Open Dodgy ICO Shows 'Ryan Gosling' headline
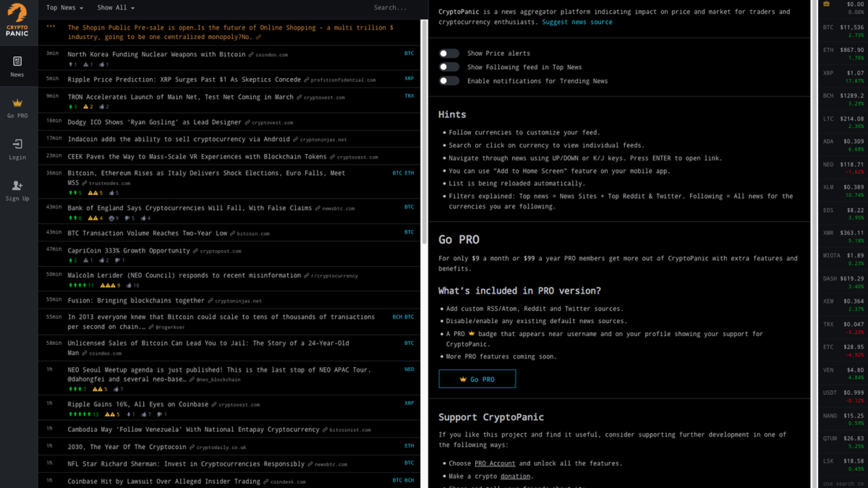 pyautogui.click(x=155, y=123)
